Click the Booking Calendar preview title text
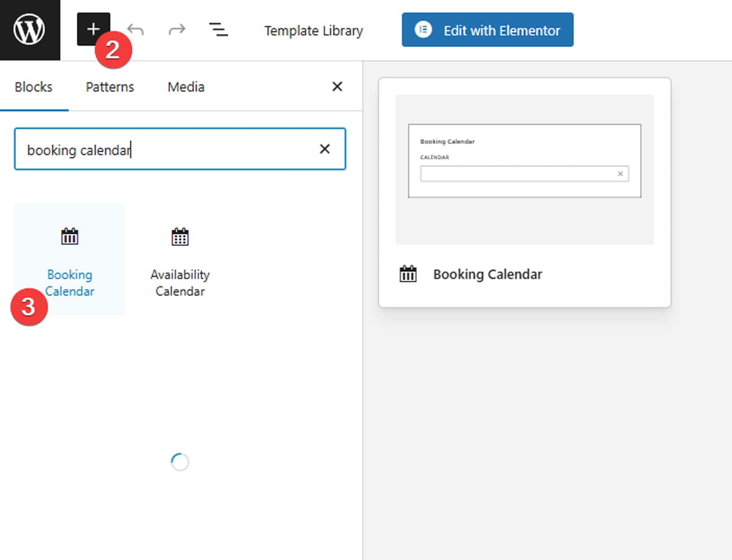This screenshot has height=560, width=732. click(x=487, y=274)
